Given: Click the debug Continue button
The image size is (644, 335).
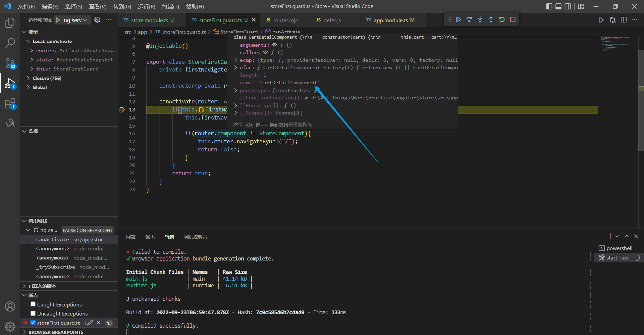Looking at the screenshot, I should (458, 20).
